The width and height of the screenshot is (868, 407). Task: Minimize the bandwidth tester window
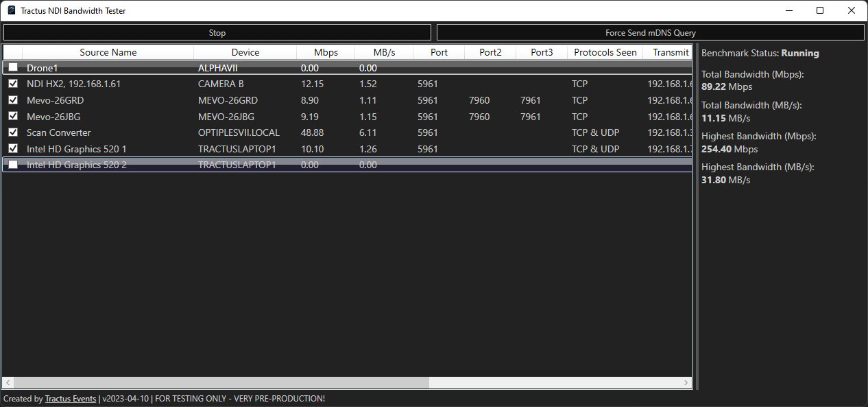pyautogui.click(x=788, y=11)
